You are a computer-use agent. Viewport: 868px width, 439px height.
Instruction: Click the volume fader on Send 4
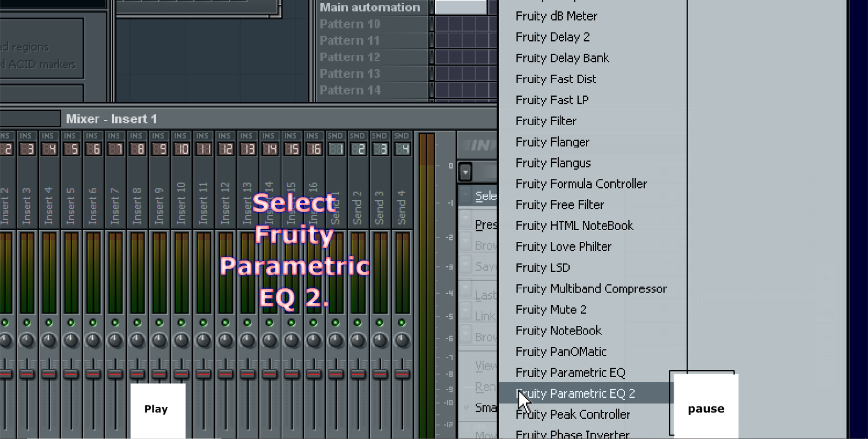pos(402,374)
